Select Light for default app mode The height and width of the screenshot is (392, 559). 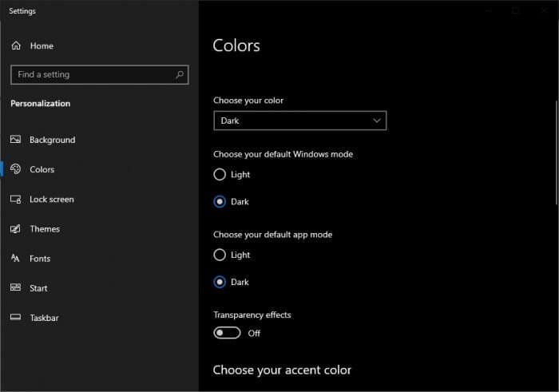pos(220,255)
